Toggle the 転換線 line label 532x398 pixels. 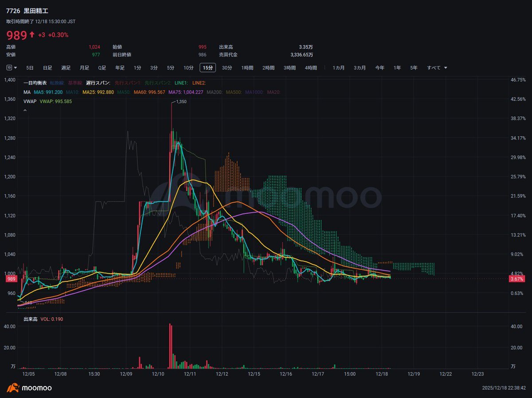[57, 83]
